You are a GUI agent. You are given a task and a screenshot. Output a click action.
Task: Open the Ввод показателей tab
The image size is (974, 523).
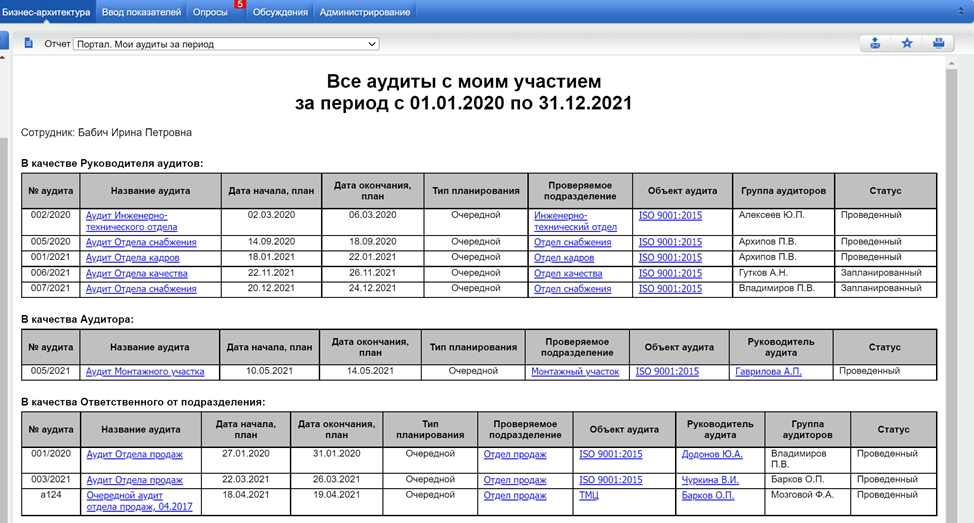[142, 12]
